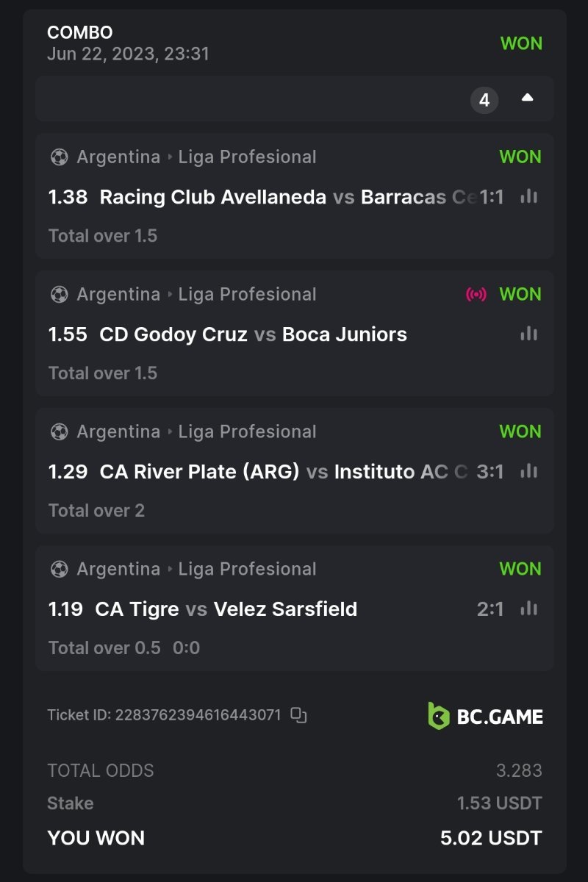This screenshot has height=882, width=588.
Task: Click the selections count badge showing 4
Action: pos(484,100)
